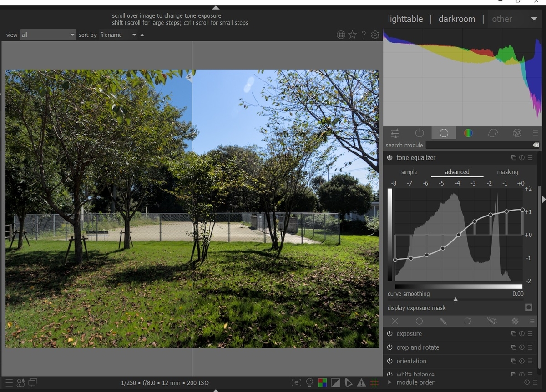Show only active modules group
Screen dimensions: 546x392
point(420,133)
